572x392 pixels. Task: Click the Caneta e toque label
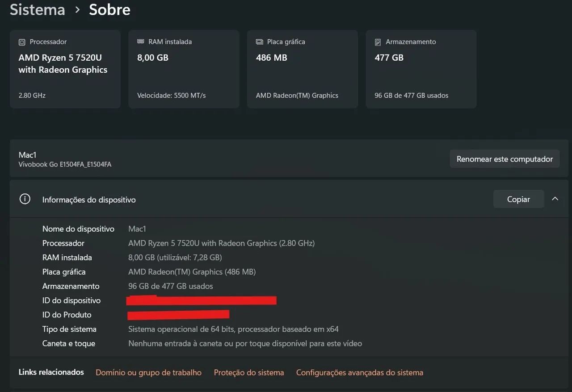coord(69,343)
